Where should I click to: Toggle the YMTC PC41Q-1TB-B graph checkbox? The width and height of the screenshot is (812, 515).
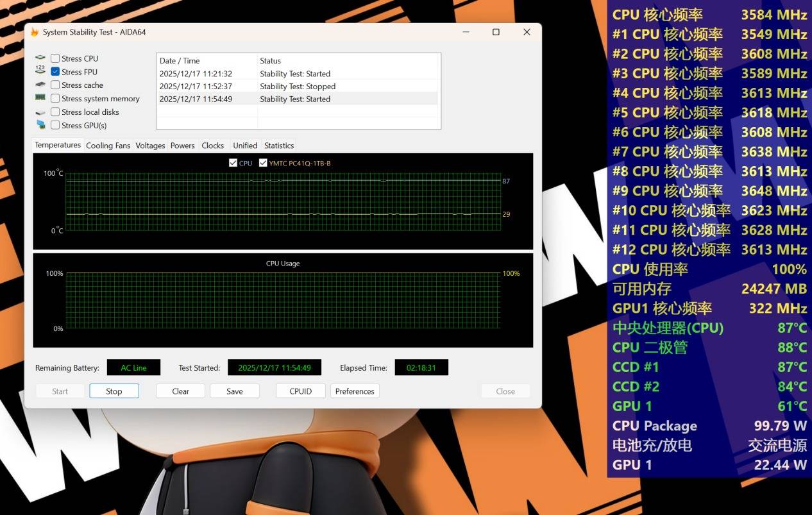pos(263,163)
